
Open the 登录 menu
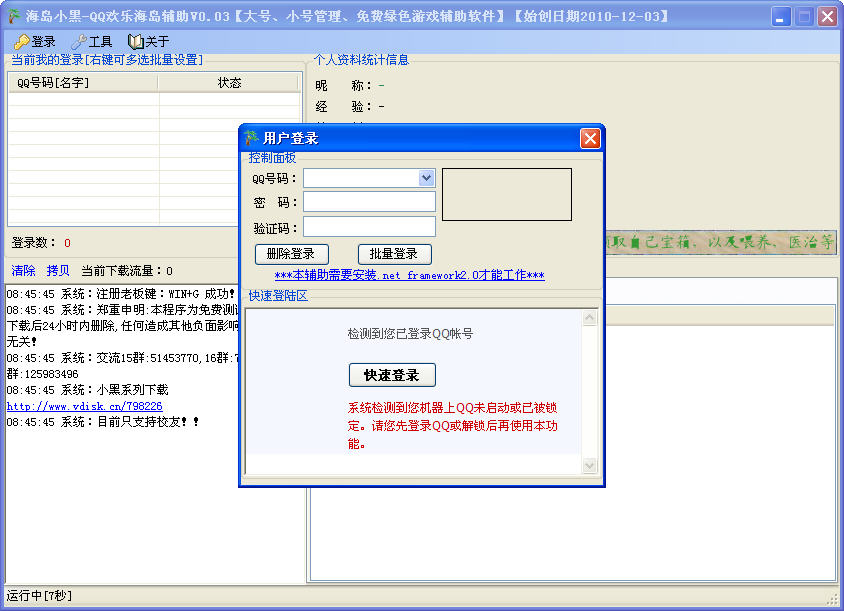(35, 41)
